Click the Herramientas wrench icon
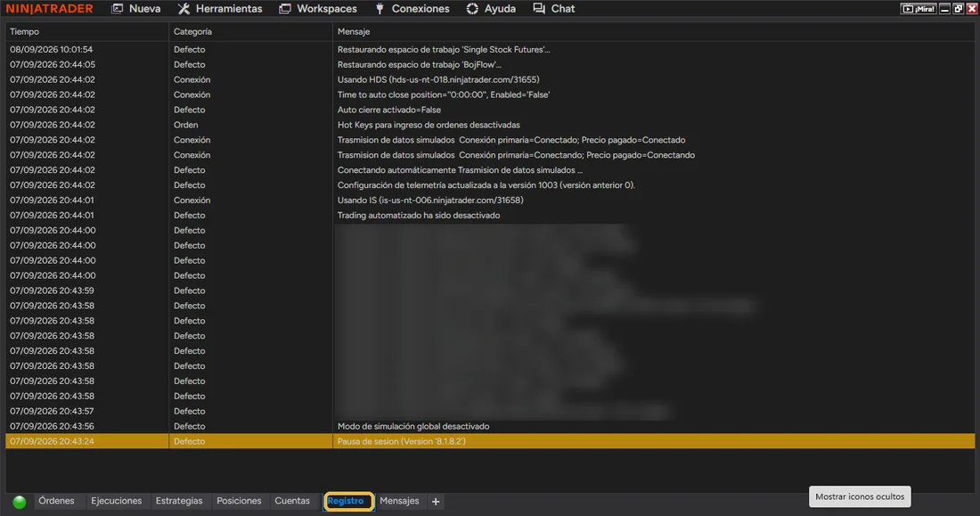 point(184,9)
